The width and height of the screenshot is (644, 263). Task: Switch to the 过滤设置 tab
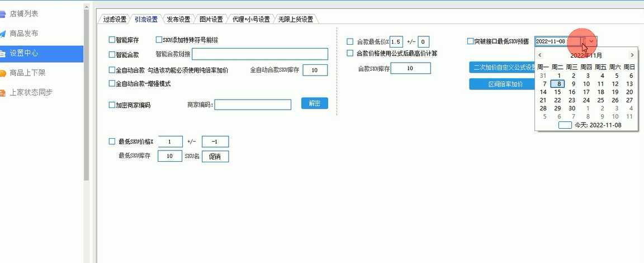[115, 19]
